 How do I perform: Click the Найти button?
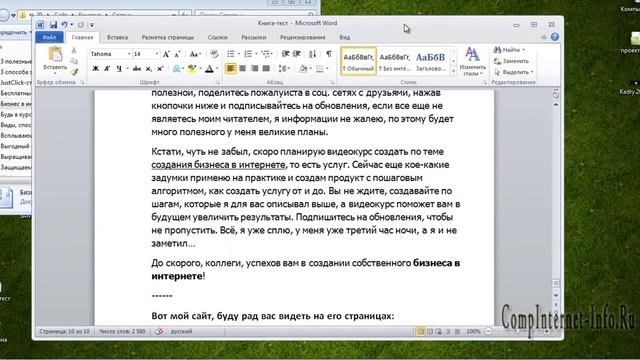click(x=509, y=50)
